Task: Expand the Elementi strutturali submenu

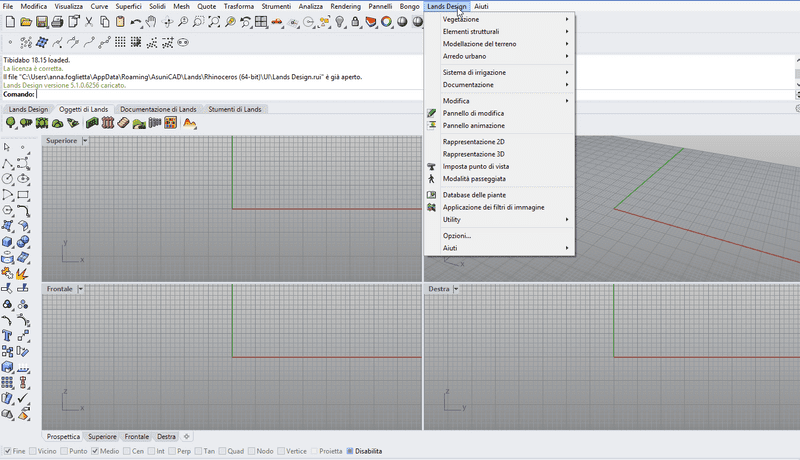Action: [499, 32]
